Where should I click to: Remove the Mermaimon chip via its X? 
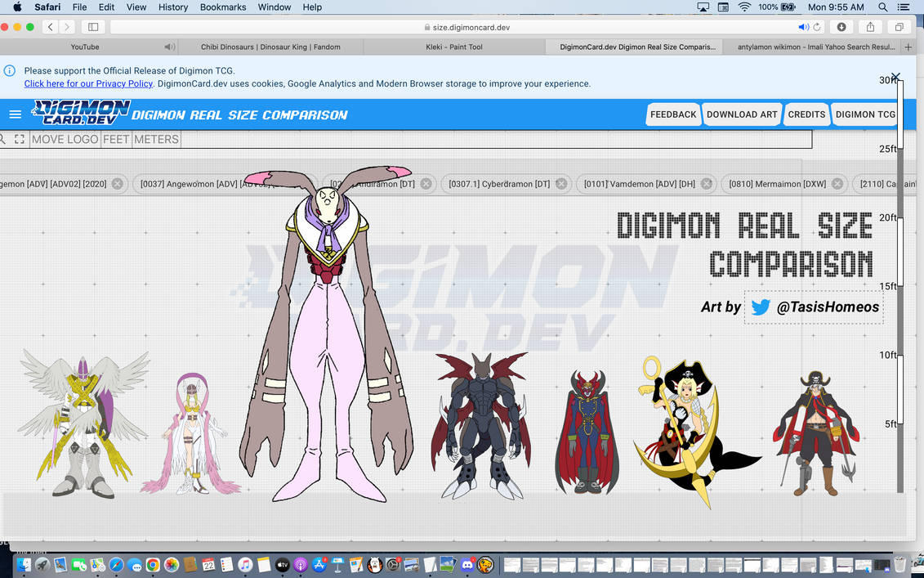pos(837,184)
